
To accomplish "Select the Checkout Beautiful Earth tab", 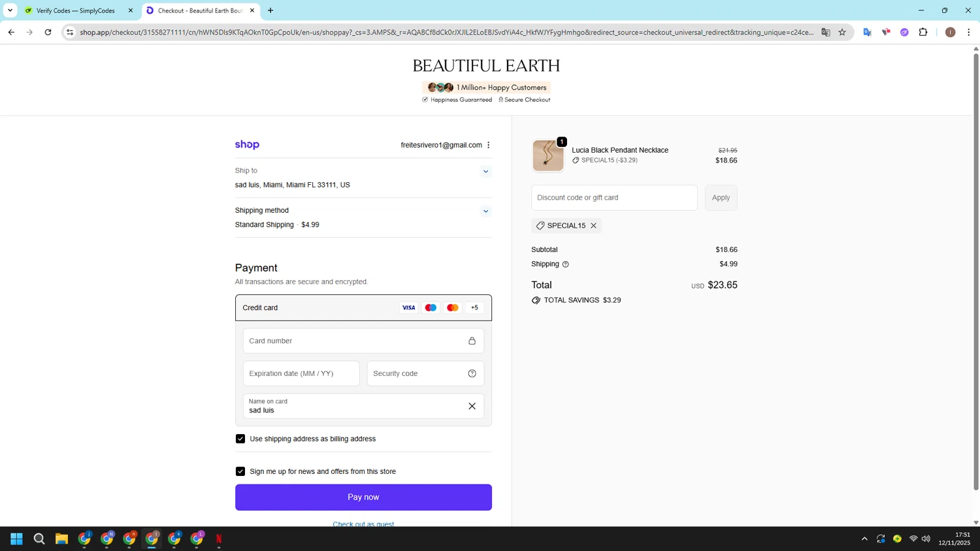I will [199, 10].
